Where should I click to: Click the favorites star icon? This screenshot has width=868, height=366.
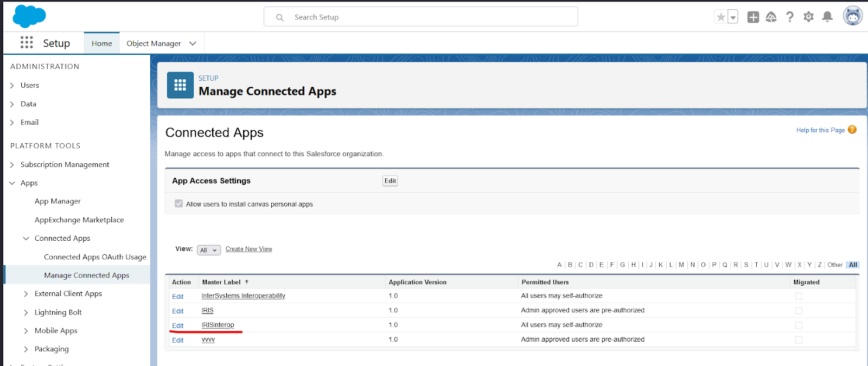[x=720, y=17]
